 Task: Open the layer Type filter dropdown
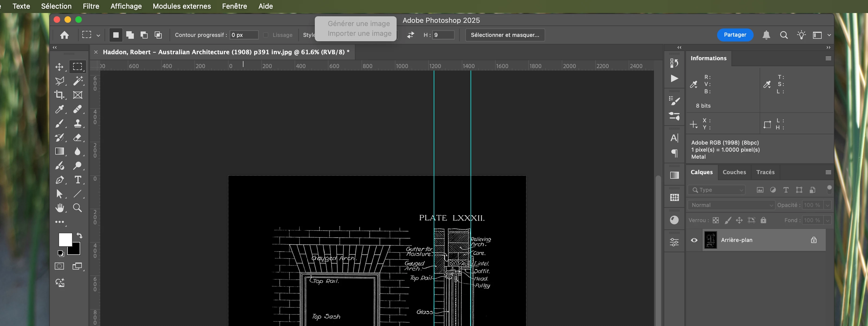click(x=717, y=190)
